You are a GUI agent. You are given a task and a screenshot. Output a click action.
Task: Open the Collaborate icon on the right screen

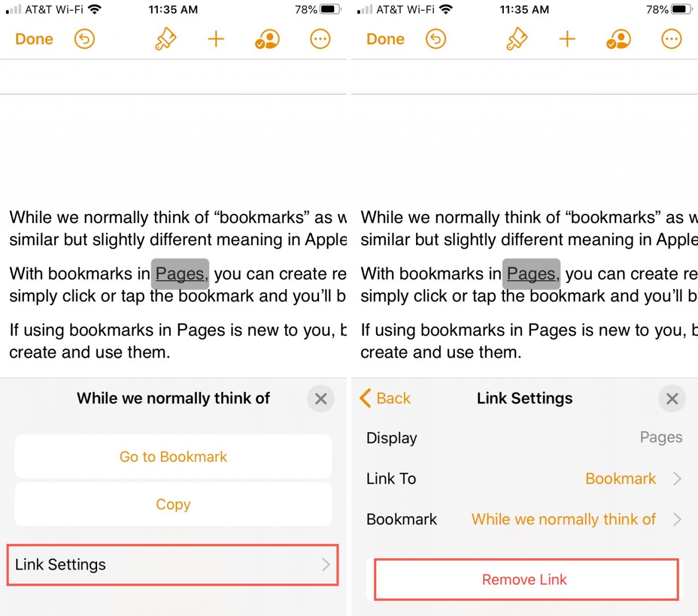pyautogui.click(x=618, y=39)
